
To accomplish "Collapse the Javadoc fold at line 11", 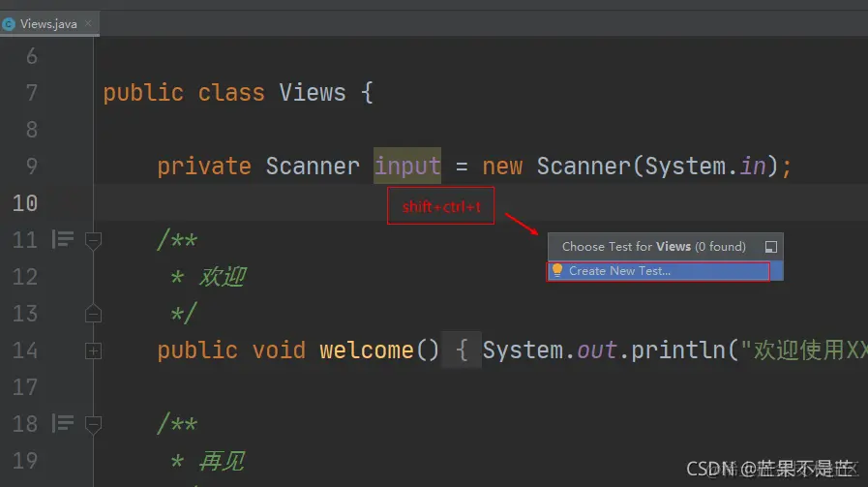I will (93, 240).
